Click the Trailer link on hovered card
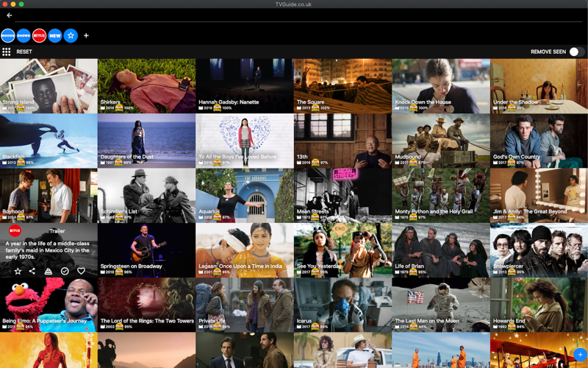 pyautogui.click(x=57, y=231)
